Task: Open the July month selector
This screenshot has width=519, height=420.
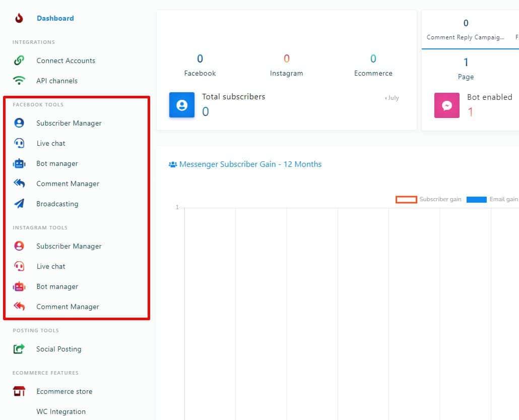Action: (392, 98)
